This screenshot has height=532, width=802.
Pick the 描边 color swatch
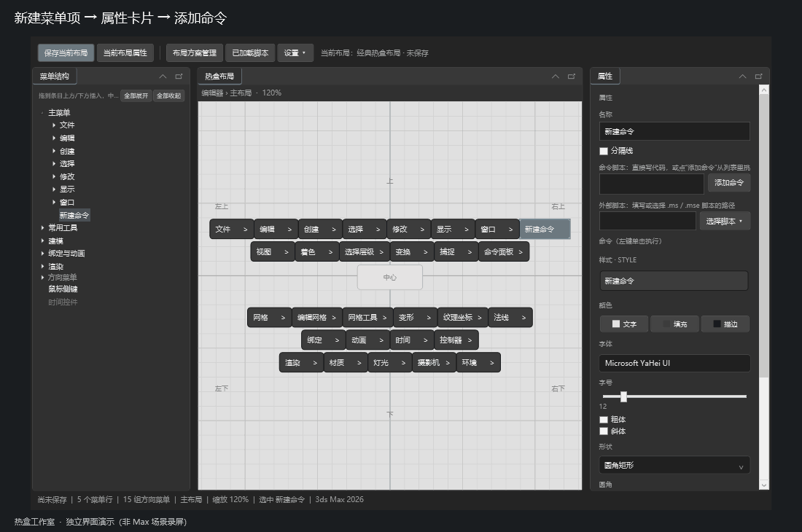tap(725, 324)
